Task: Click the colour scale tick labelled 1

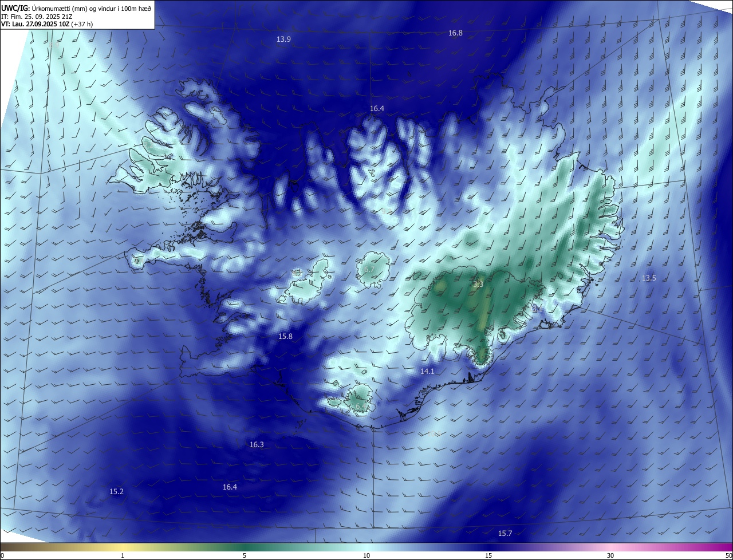Action: click(123, 555)
